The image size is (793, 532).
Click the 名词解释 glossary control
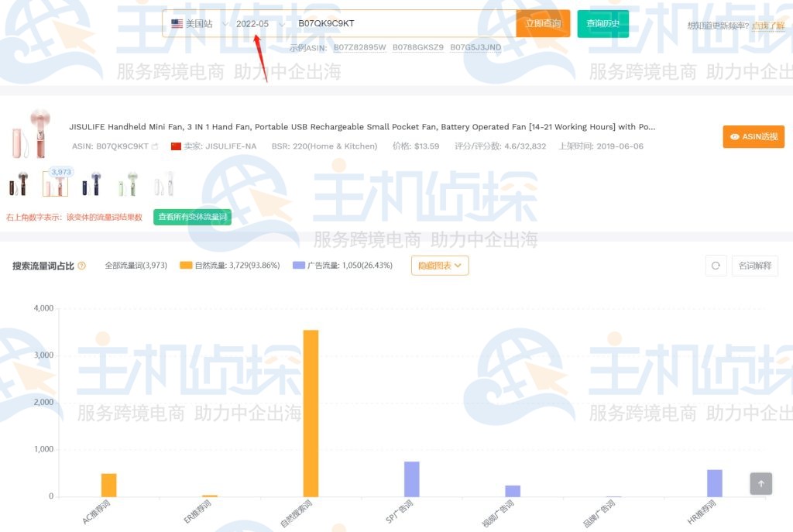[x=754, y=265]
